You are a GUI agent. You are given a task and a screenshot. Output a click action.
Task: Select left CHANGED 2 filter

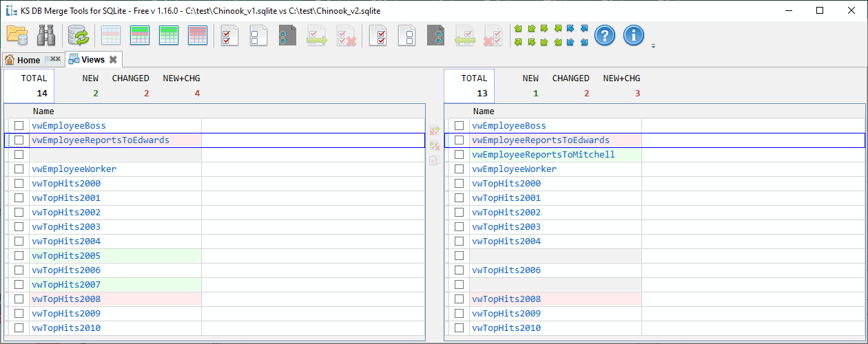(130, 86)
